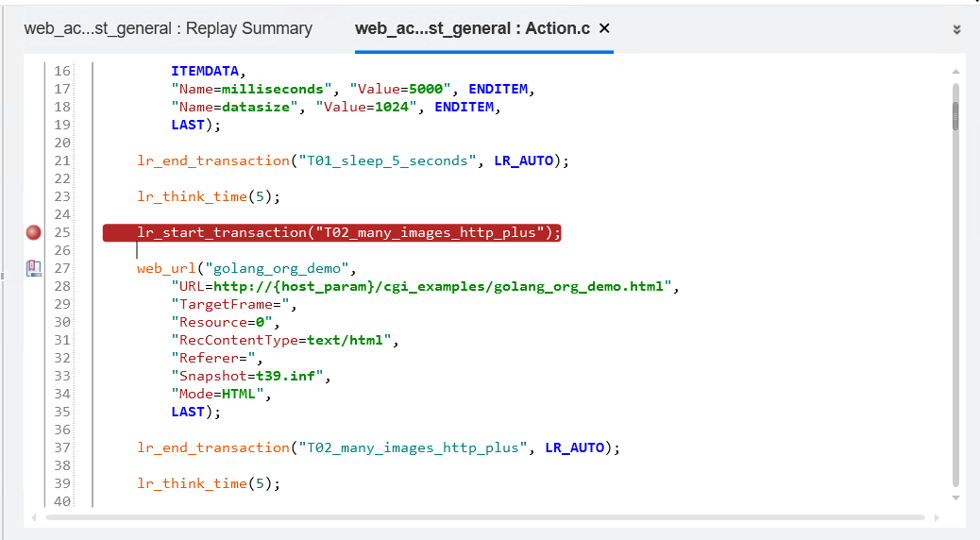
Task: Remove the red breakpoint on line 25
Action: pyautogui.click(x=34, y=232)
